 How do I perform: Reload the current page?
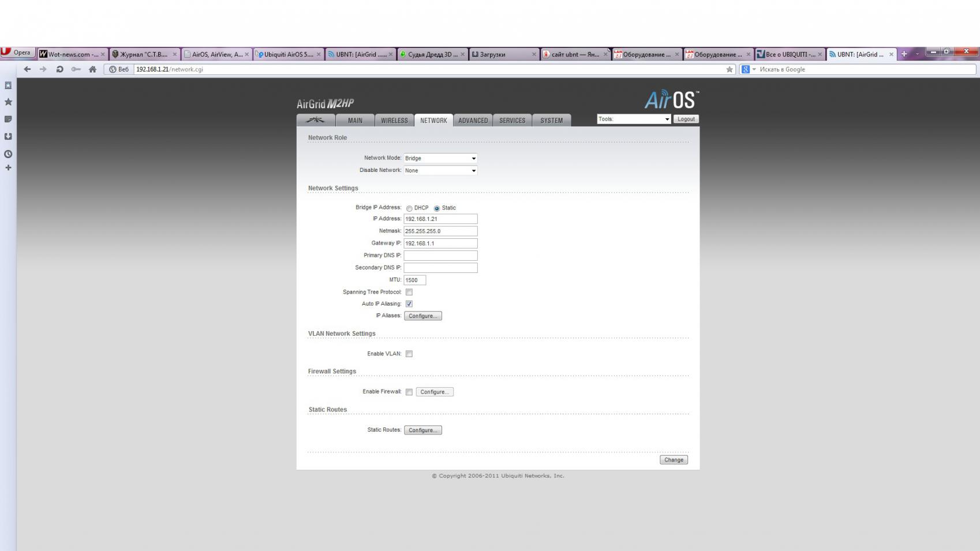(x=59, y=69)
